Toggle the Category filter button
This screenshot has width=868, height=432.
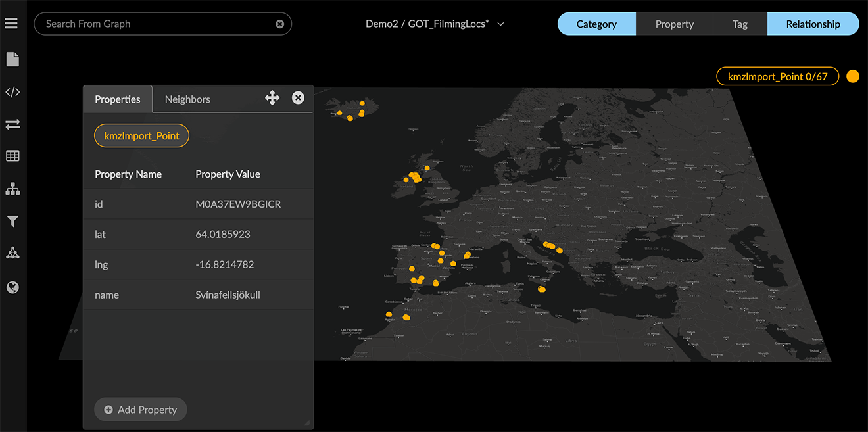coord(596,24)
